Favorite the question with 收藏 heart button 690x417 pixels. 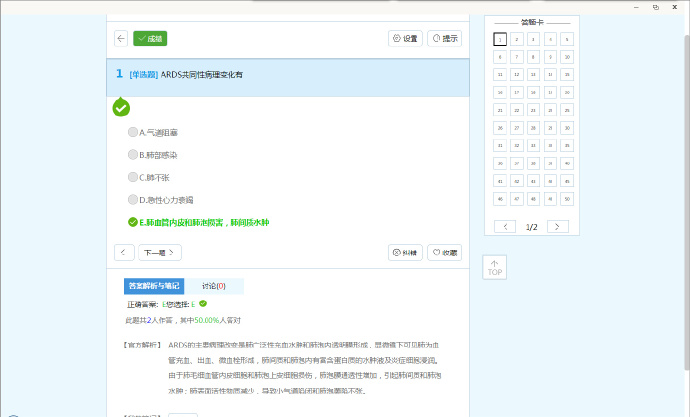pyautogui.click(x=445, y=252)
